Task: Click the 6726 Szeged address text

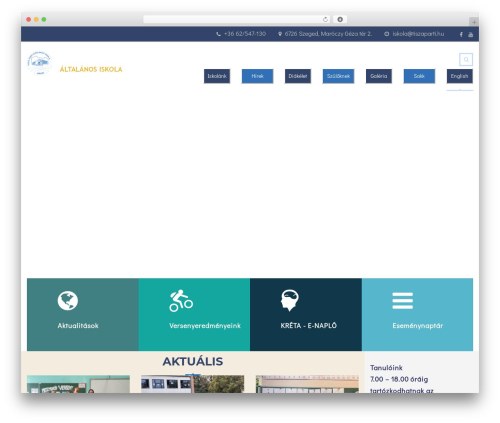Action: coord(328,34)
